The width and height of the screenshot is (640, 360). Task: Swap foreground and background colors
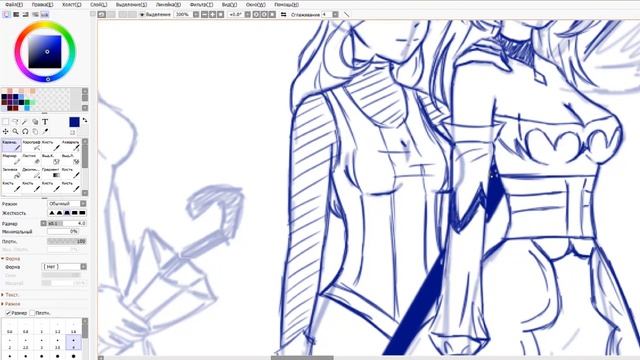click(85, 120)
